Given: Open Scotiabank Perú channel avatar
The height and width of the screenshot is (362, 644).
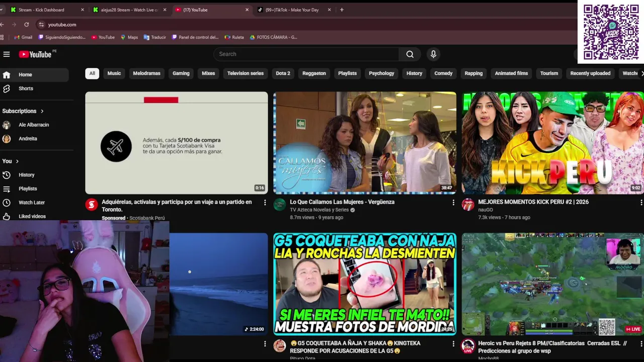Looking at the screenshot, I should click(92, 205).
